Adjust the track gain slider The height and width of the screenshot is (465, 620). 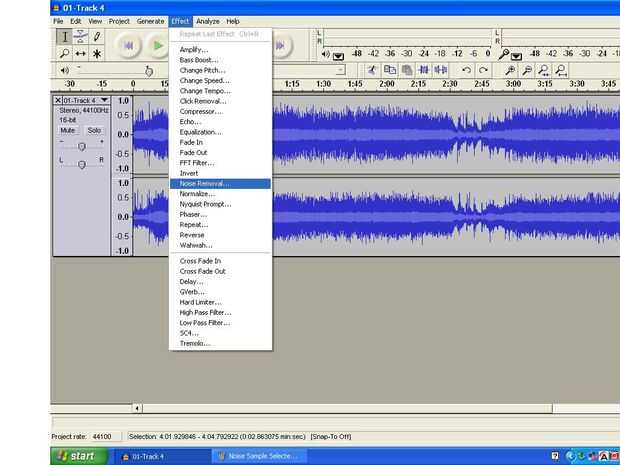(82, 147)
